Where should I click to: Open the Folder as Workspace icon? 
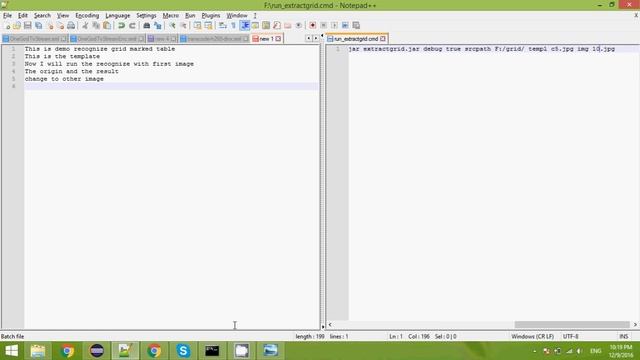tap(288, 26)
